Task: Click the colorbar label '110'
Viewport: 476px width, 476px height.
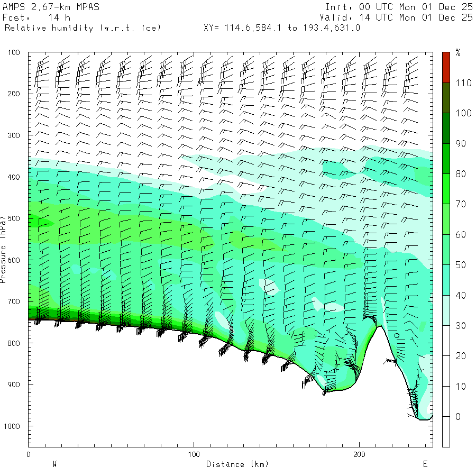Action: 463,83
